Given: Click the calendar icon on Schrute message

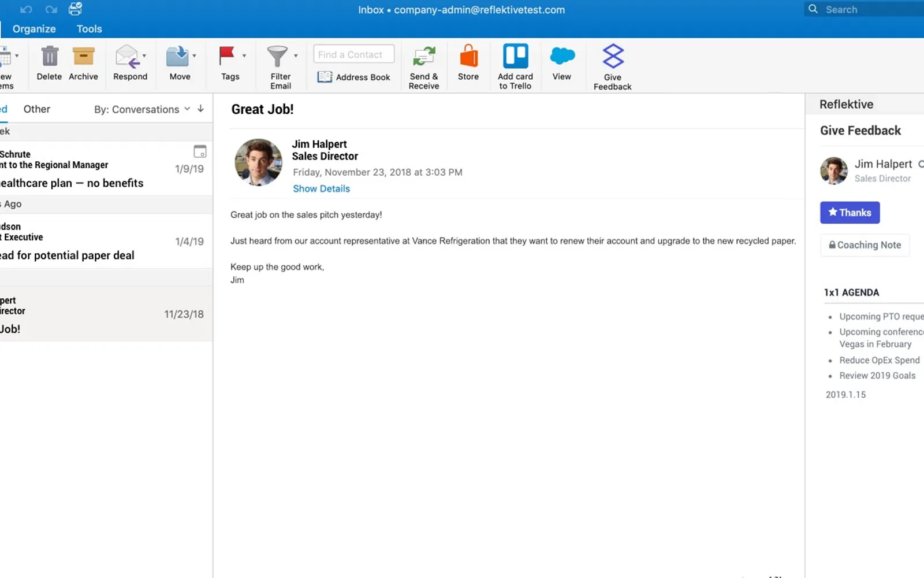Looking at the screenshot, I should tap(200, 151).
